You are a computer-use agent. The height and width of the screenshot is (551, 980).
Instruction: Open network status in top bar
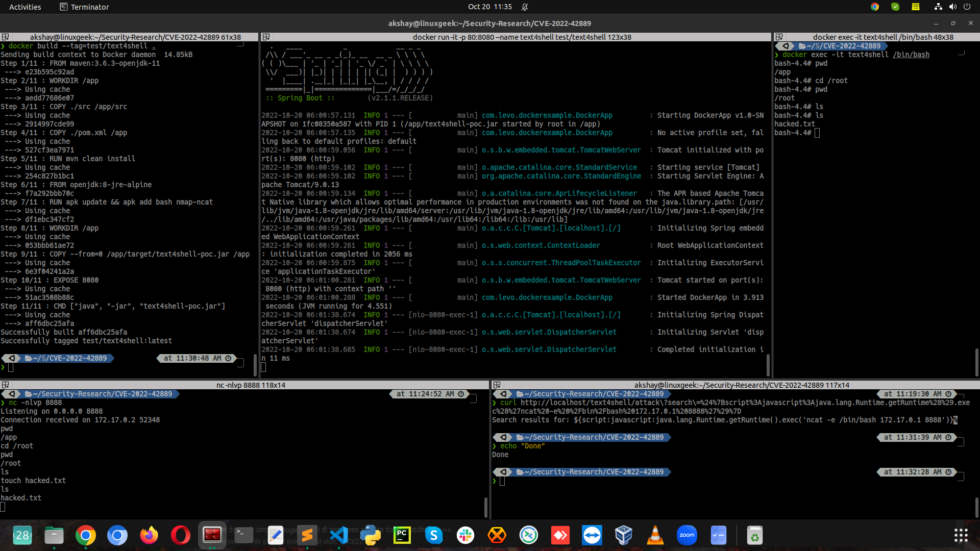coord(938,7)
